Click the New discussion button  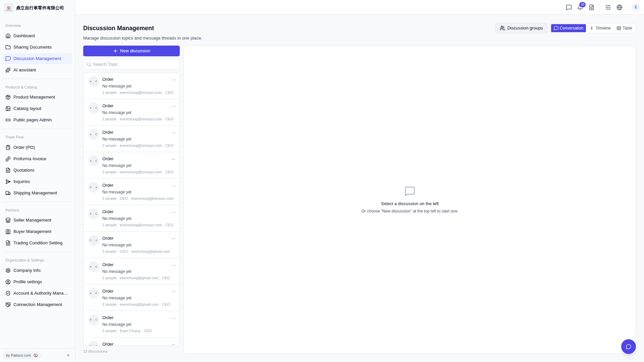click(131, 51)
